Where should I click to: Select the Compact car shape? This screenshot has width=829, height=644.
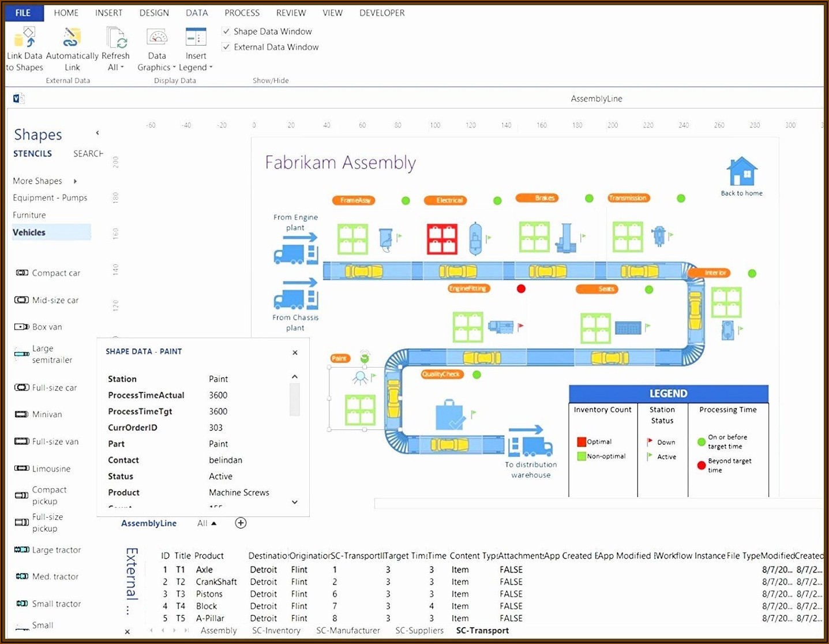pos(22,273)
